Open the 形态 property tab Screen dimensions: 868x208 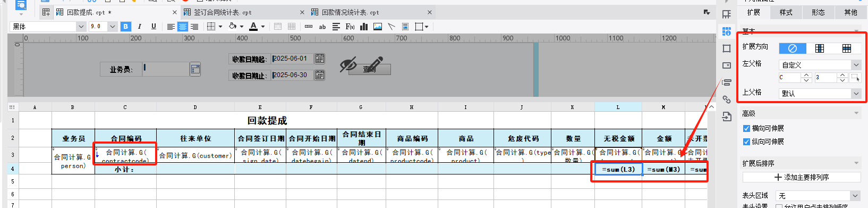click(819, 12)
